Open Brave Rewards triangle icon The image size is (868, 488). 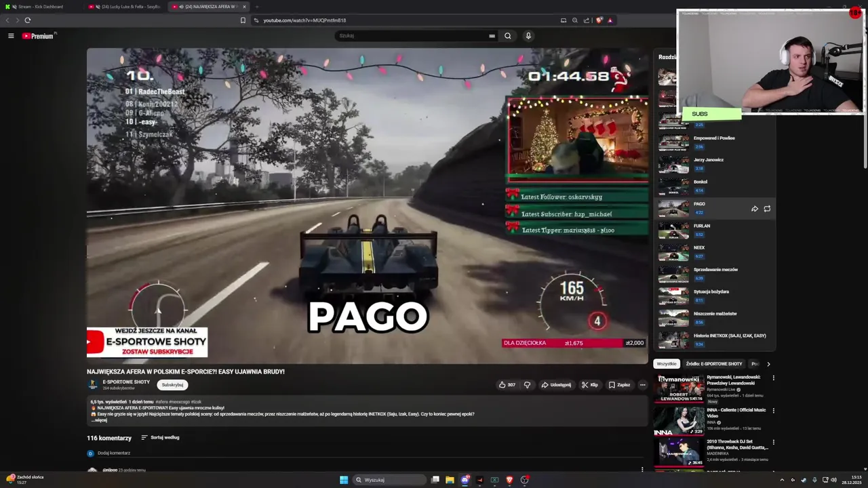(x=610, y=20)
